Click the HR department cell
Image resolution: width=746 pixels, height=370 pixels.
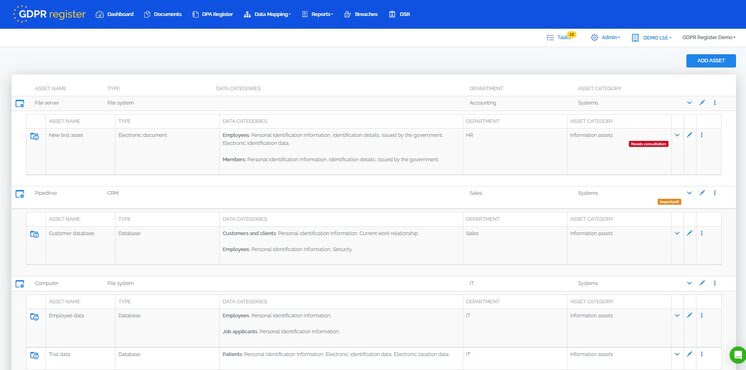point(469,135)
